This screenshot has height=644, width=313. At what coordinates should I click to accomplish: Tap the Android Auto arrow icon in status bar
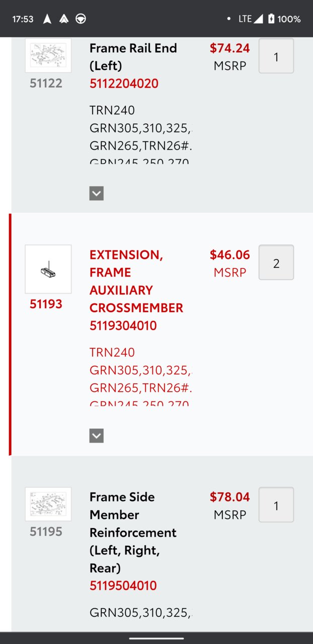pos(64,19)
